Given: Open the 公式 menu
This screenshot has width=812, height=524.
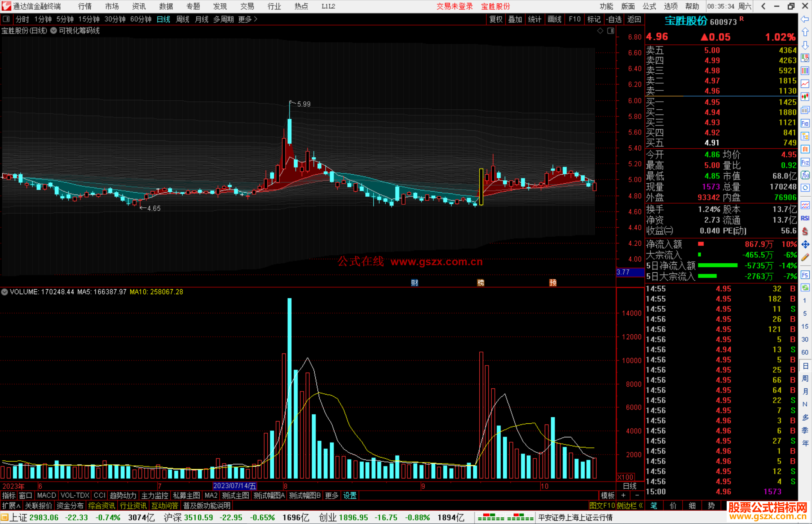Looking at the screenshot, I should pyautogui.click(x=649, y=6).
